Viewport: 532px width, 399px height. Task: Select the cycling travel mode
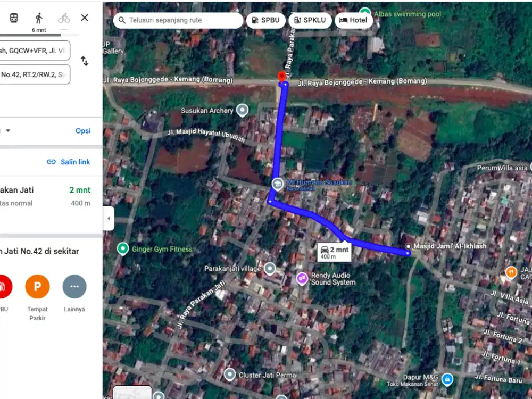point(64,18)
